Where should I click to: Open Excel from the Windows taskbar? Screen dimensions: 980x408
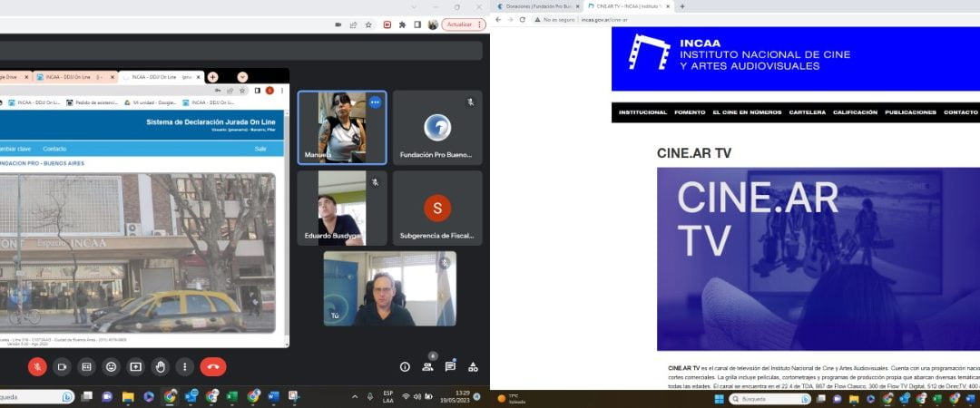point(232,396)
